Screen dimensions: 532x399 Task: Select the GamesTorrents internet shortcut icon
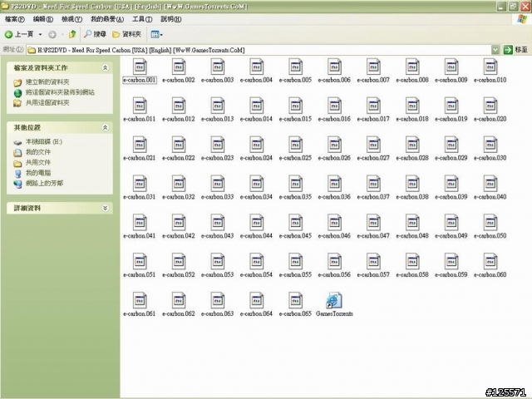pyautogui.click(x=334, y=301)
